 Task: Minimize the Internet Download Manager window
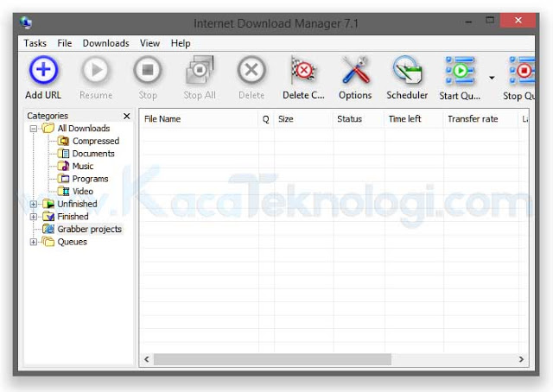pyautogui.click(x=468, y=22)
